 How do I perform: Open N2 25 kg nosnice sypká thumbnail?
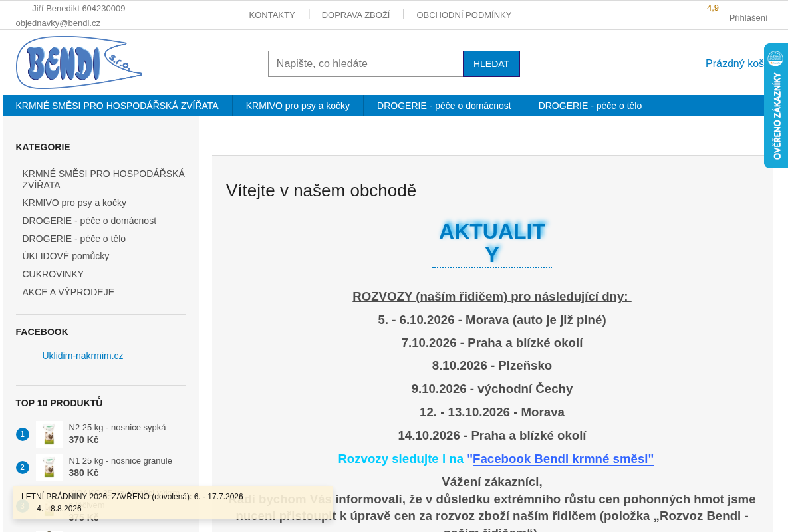click(x=49, y=434)
